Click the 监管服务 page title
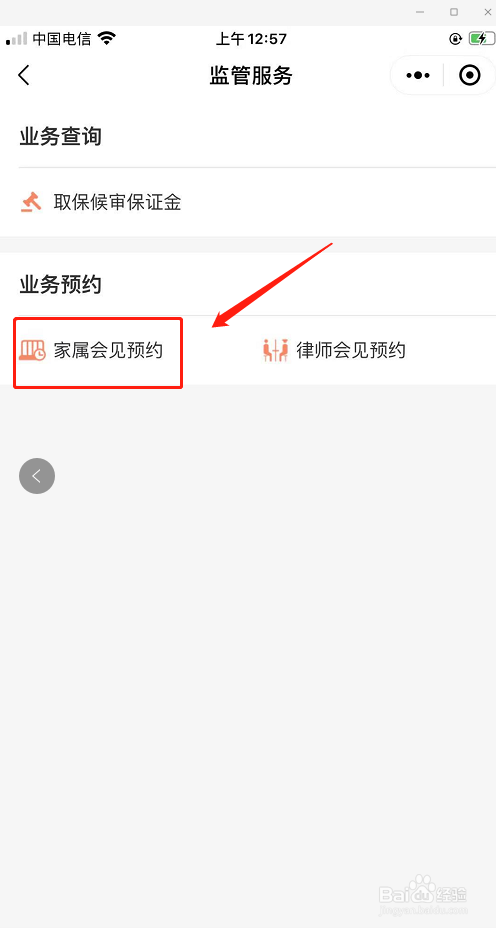This screenshot has height=928, width=496. click(x=251, y=75)
